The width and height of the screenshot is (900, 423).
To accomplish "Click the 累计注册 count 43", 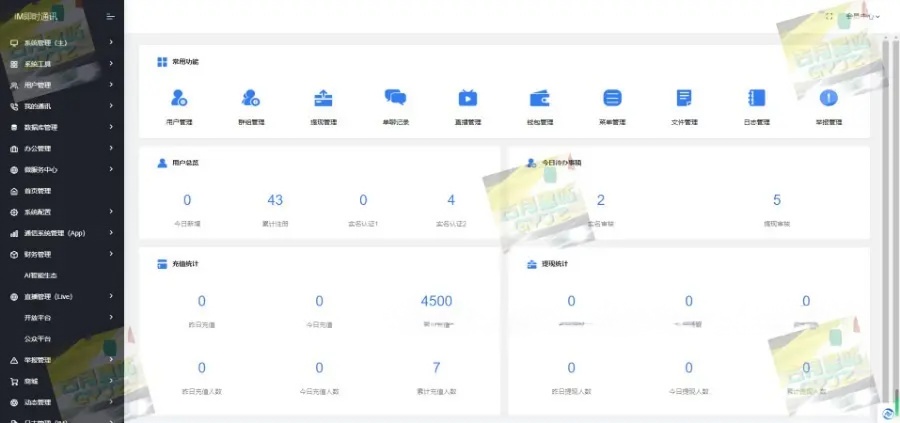I will coord(275,201).
